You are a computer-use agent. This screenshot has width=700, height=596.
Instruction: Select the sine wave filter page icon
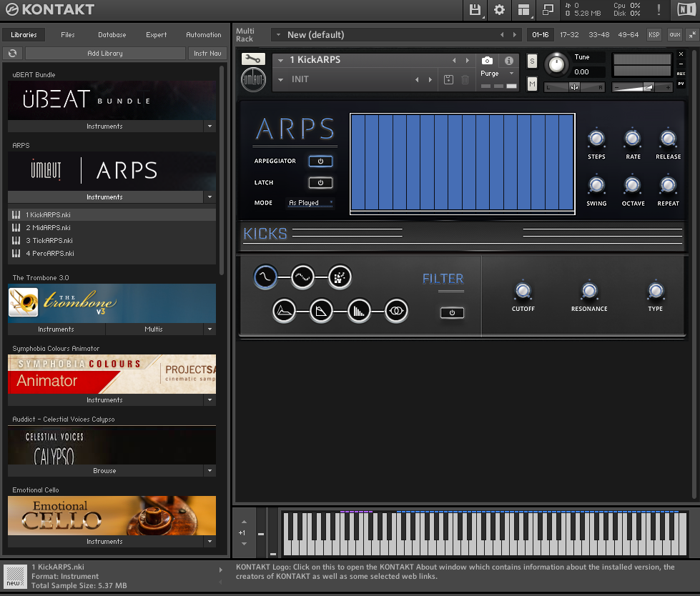click(x=265, y=277)
